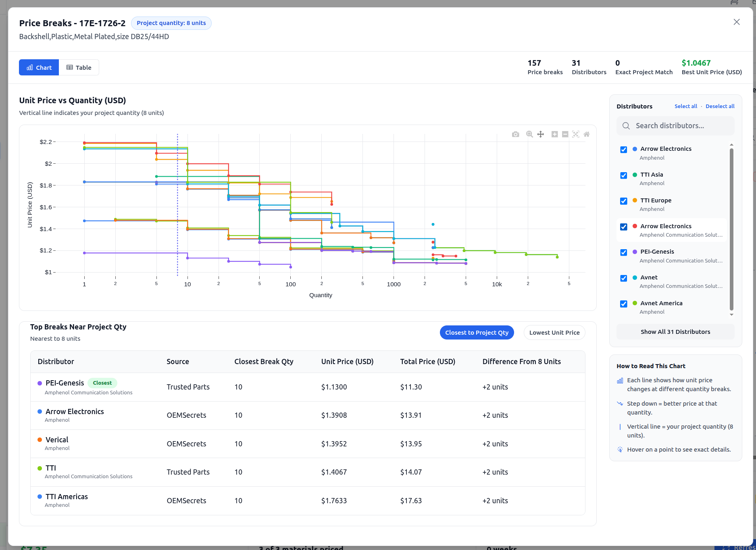Click the distributor list scroll-down arrow

point(731,315)
